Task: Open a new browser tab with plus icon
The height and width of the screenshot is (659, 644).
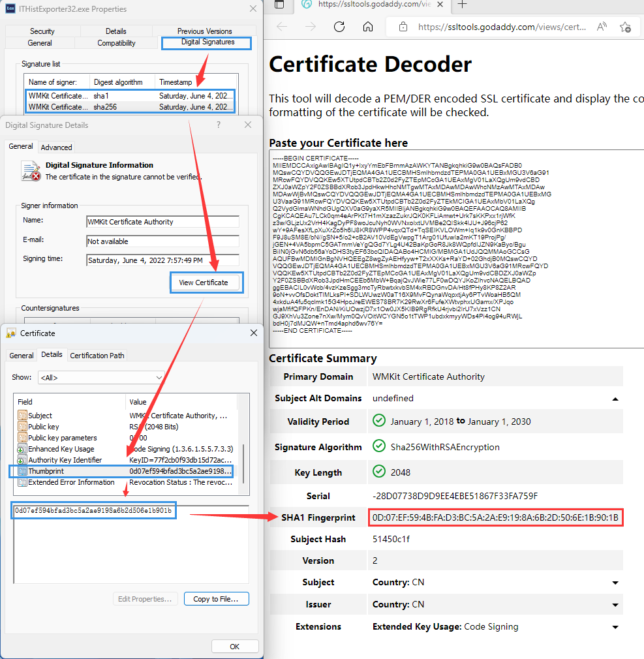Action: point(462,5)
